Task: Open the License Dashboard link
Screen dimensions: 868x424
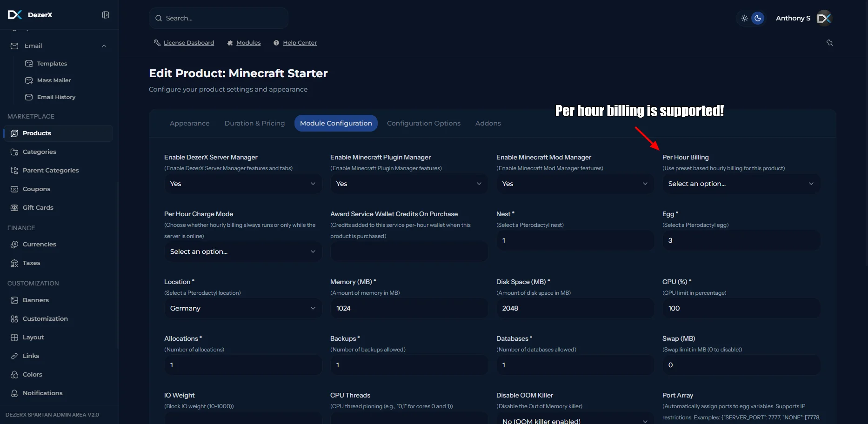Action: pyautogui.click(x=189, y=43)
